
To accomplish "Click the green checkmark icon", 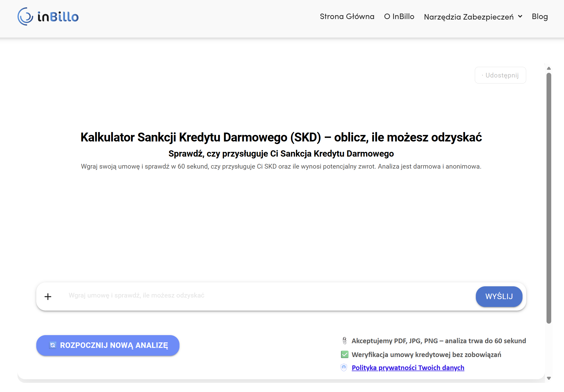I will click(x=344, y=354).
